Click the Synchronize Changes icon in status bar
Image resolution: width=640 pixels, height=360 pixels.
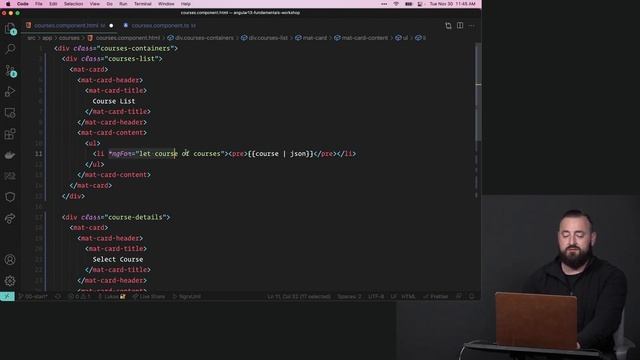coord(58,296)
